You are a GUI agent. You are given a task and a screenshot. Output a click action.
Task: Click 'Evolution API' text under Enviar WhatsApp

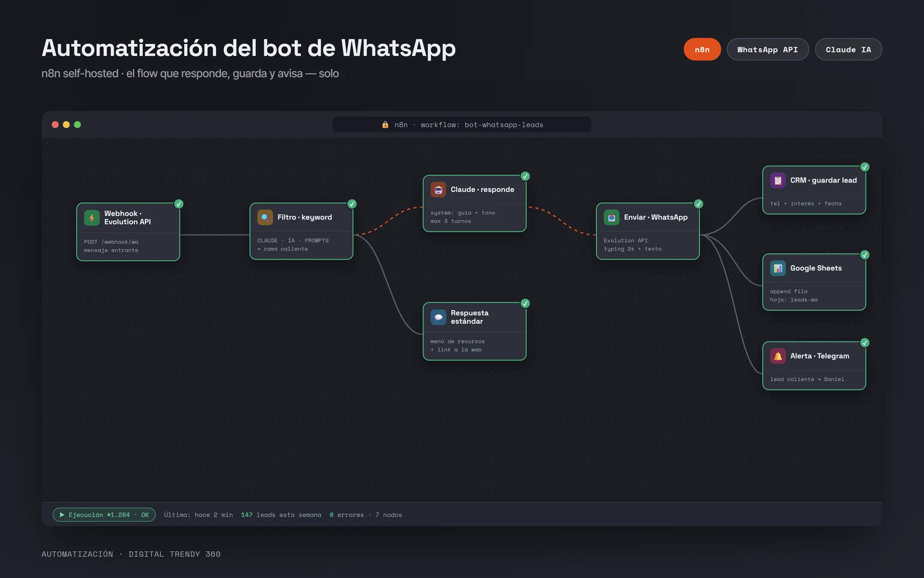[x=626, y=240]
